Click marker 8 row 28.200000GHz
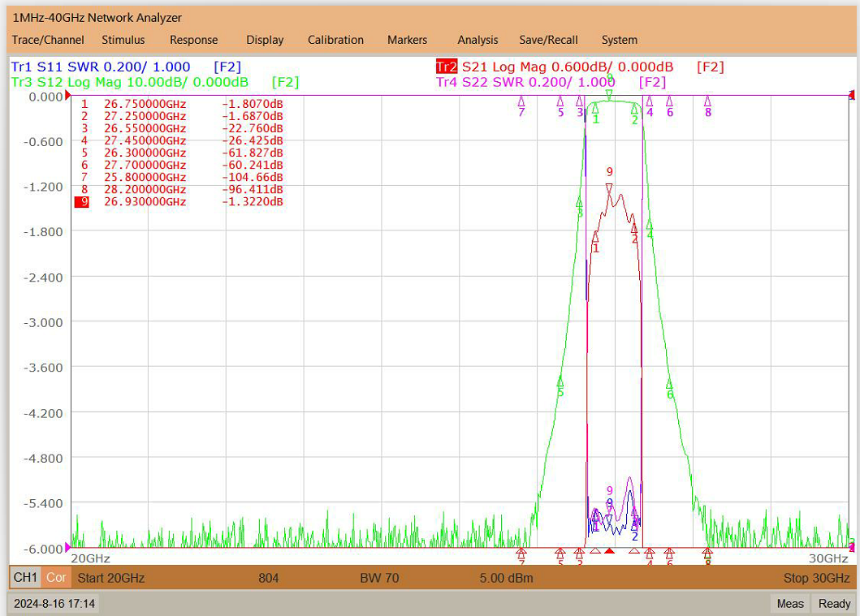Image resolution: width=860 pixels, height=616 pixels. (182, 189)
